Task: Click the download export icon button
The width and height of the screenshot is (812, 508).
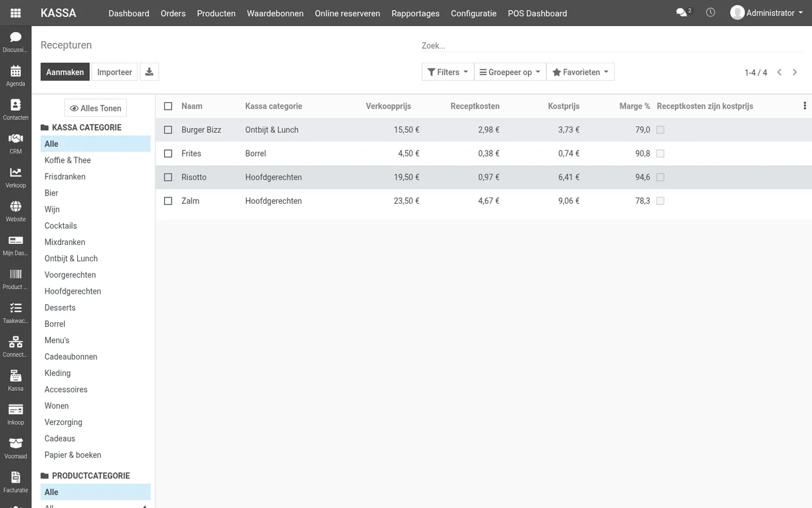Action: coord(149,72)
